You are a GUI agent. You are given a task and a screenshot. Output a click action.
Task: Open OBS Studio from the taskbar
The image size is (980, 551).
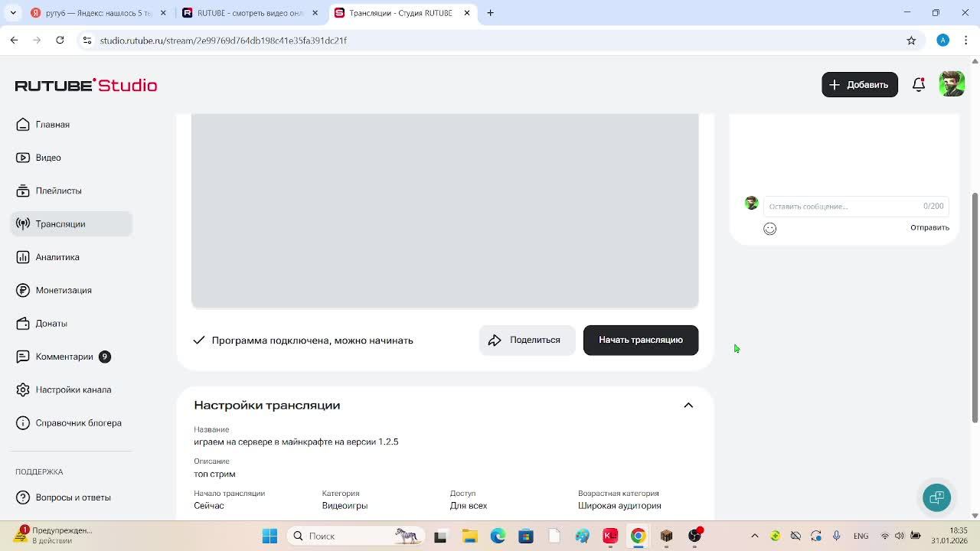coord(694,536)
